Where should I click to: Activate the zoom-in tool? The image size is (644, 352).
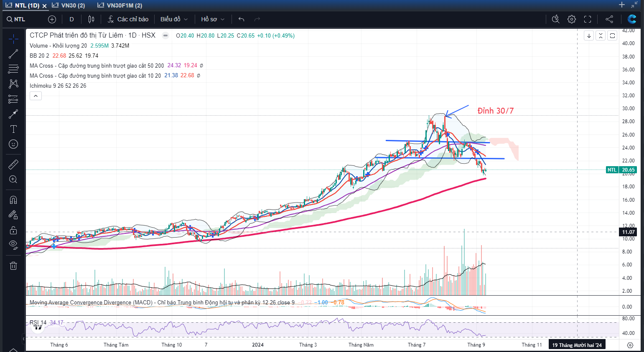tap(13, 179)
